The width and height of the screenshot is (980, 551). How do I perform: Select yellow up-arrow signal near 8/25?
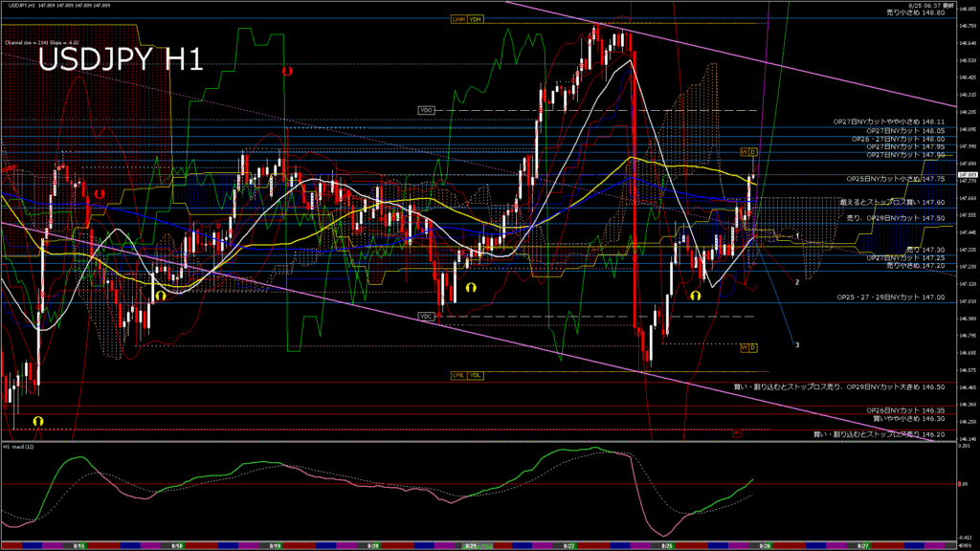(696, 296)
